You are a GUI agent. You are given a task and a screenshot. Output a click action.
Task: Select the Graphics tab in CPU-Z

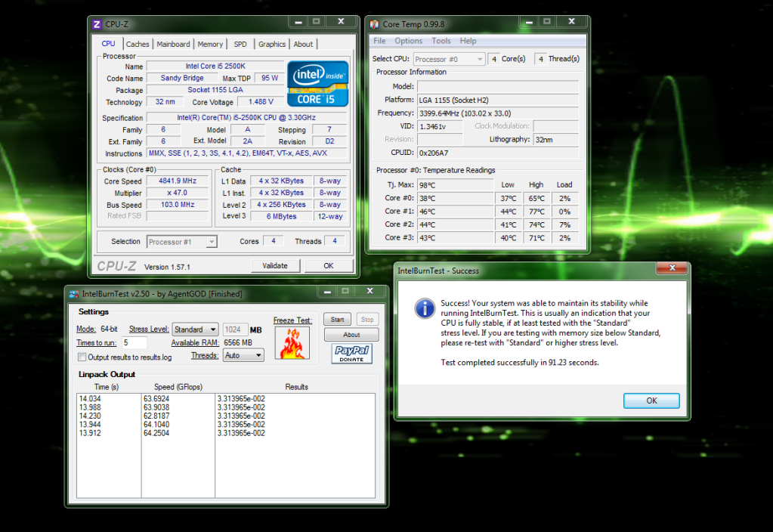271,45
